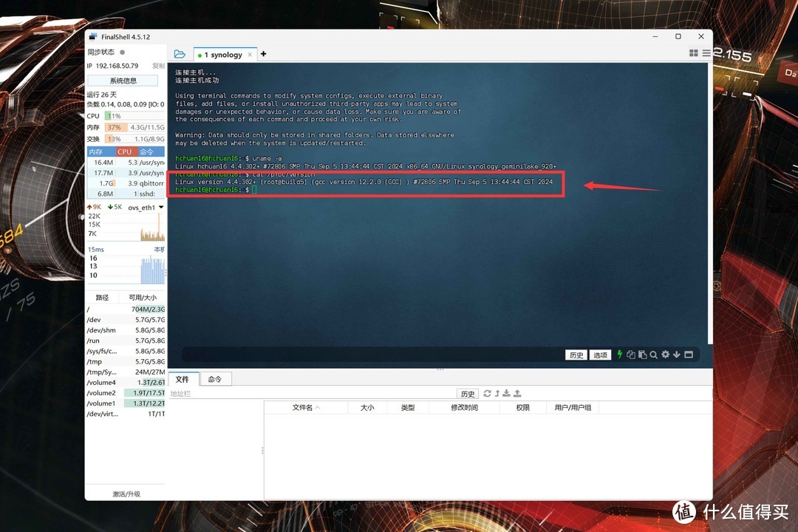The image size is (798, 532).
Task: Click the sync status indicator dot
Action: (x=122, y=52)
